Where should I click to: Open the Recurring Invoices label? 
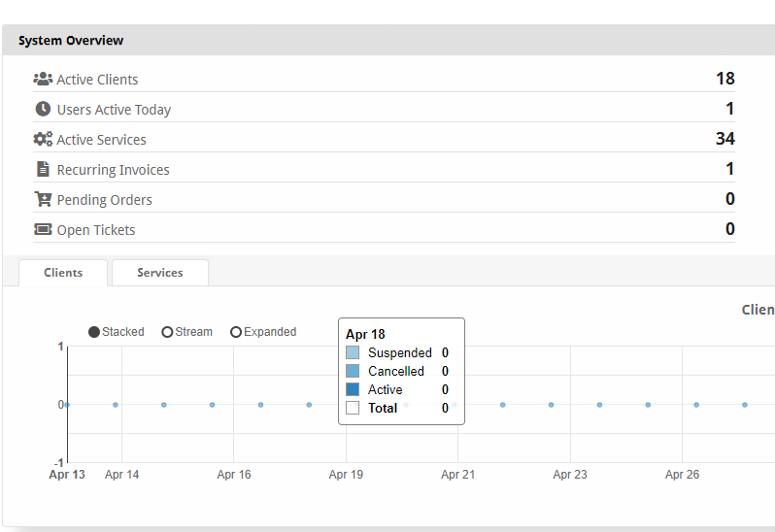click(x=114, y=170)
